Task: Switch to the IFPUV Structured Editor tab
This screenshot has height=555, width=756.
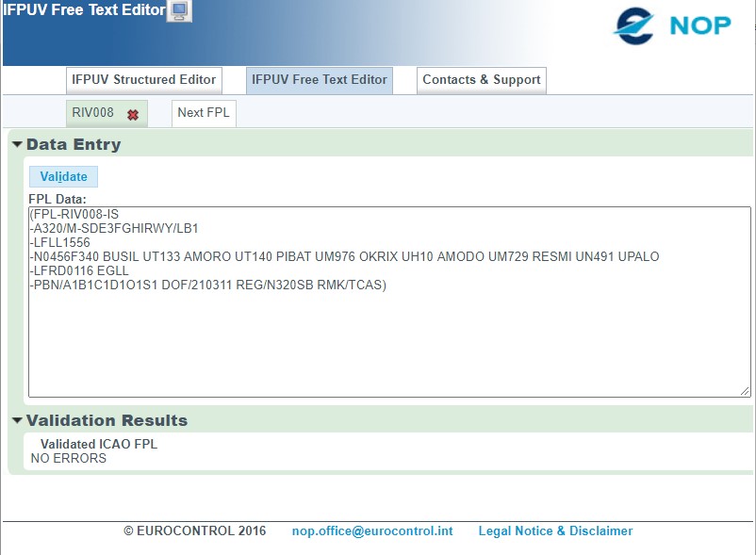Action: click(143, 80)
